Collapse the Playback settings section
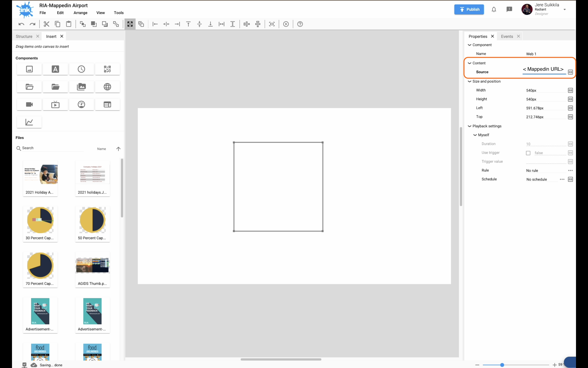Screen dimensions: 588x368 (x=469, y=126)
